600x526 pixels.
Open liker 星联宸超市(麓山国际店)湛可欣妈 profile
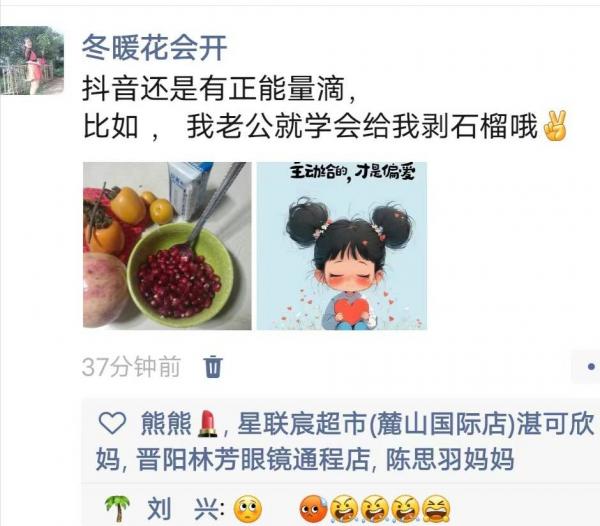(345, 441)
